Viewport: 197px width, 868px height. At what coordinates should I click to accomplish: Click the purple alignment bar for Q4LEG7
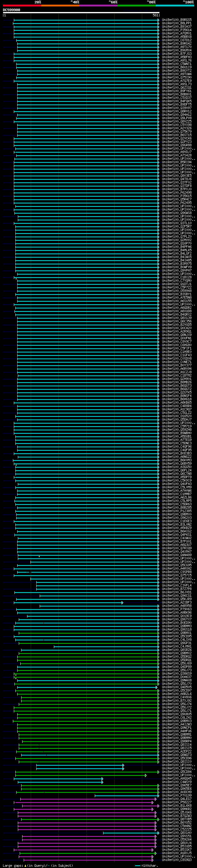89,799
